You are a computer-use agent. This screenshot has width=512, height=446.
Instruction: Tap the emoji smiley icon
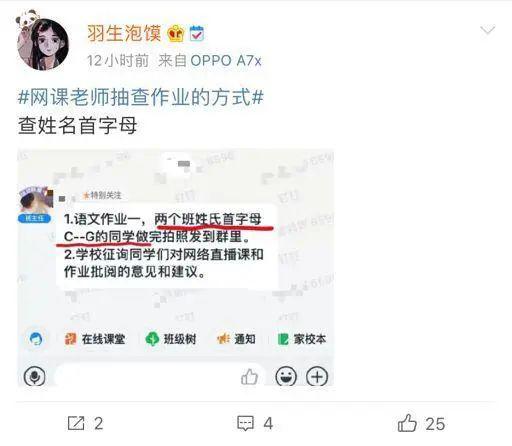[x=286, y=377]
